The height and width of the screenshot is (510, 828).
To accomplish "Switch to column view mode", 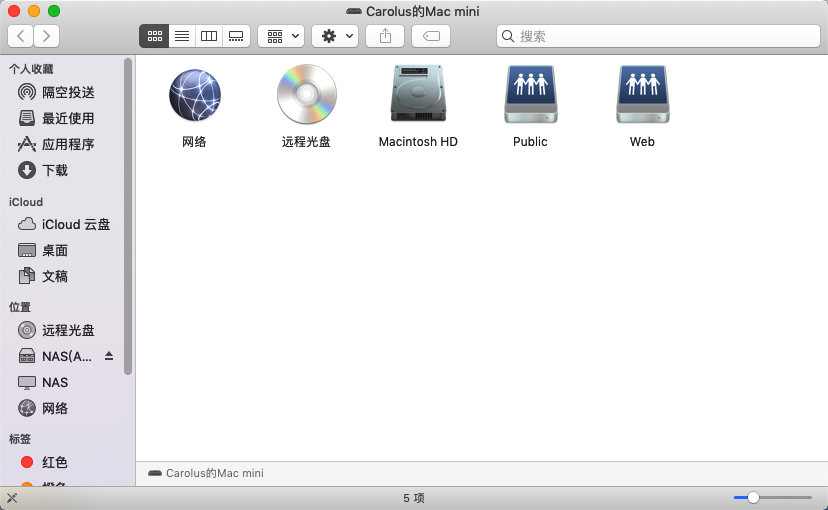I will click(x=208, y=36).
